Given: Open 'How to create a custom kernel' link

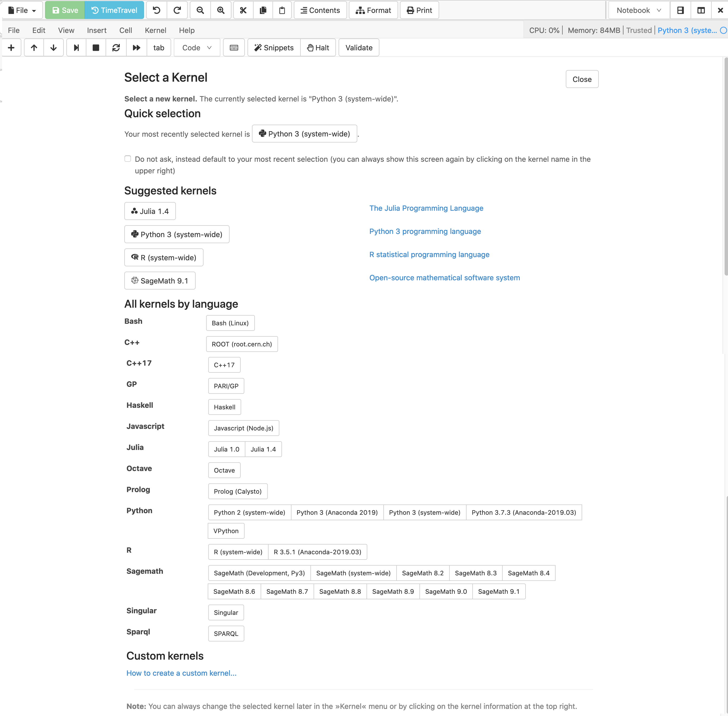Looking at the screenshot, I should coord(181,673).
